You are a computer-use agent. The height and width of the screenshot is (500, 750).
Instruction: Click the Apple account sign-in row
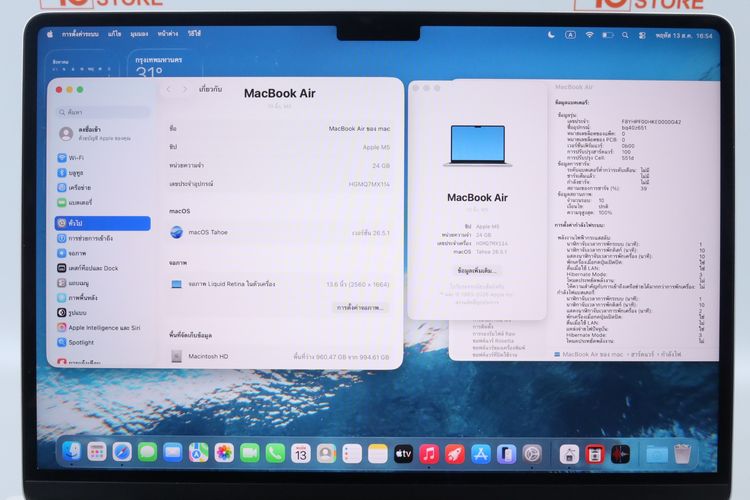[102, 133]
